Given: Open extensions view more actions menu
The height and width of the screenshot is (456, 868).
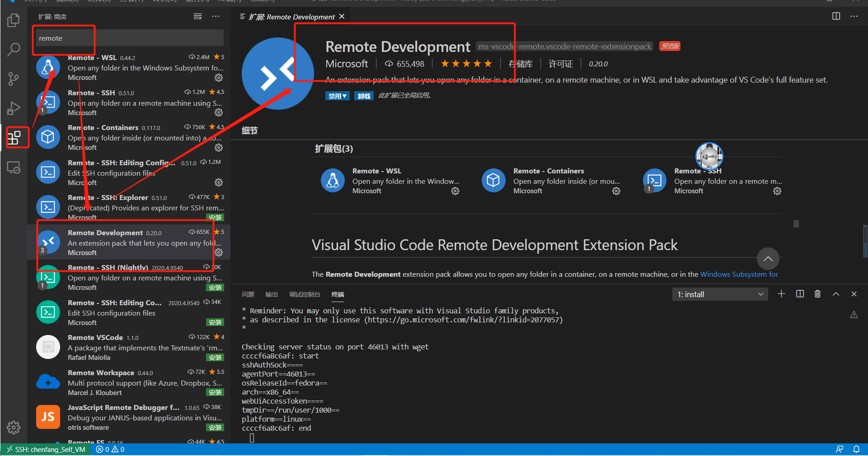Looking at the screenshot, I should click(216, 17).
